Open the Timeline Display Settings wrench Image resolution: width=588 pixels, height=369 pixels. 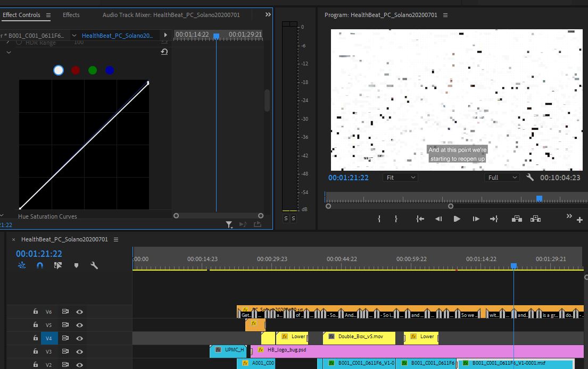click(x=94, y=265)
